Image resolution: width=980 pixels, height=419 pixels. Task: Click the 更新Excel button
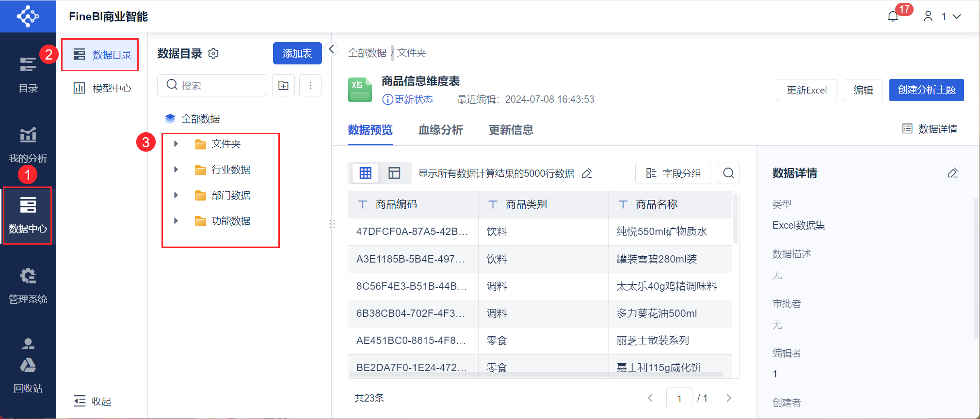[x=807, y=90]
